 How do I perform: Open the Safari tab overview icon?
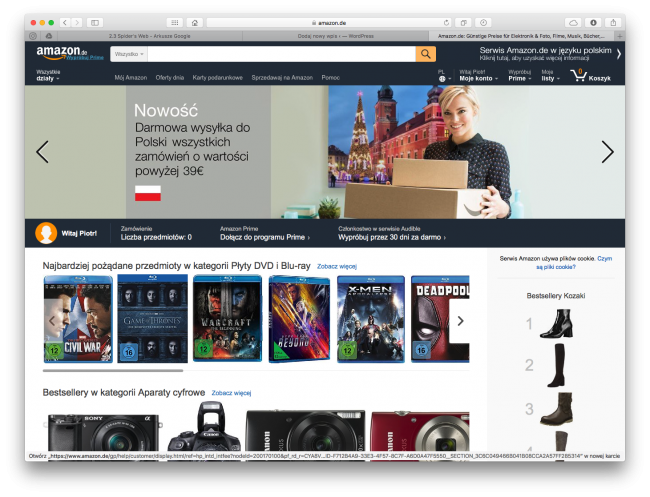click(463, 22)
